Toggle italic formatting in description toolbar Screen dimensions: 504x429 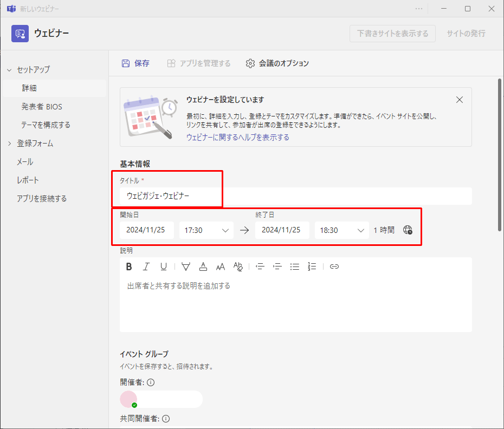coord(146,266)
